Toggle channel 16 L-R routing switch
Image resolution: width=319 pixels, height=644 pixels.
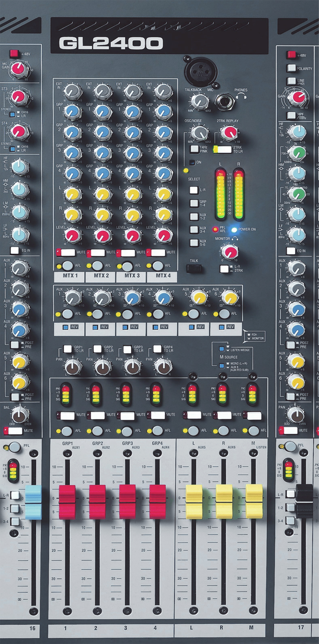(x=15, y=495)
